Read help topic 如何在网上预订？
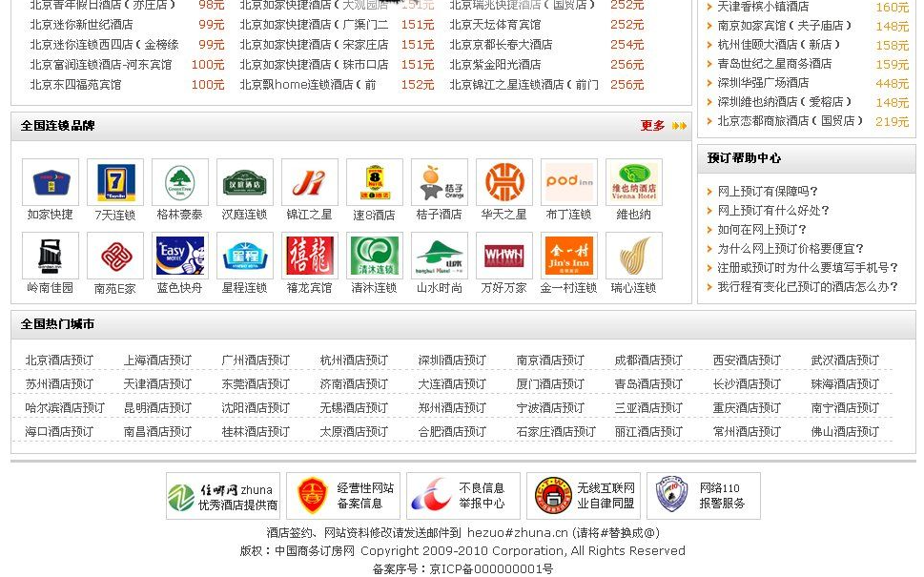The height and width of the screenshot is (577, 924). tap(762, 229)
